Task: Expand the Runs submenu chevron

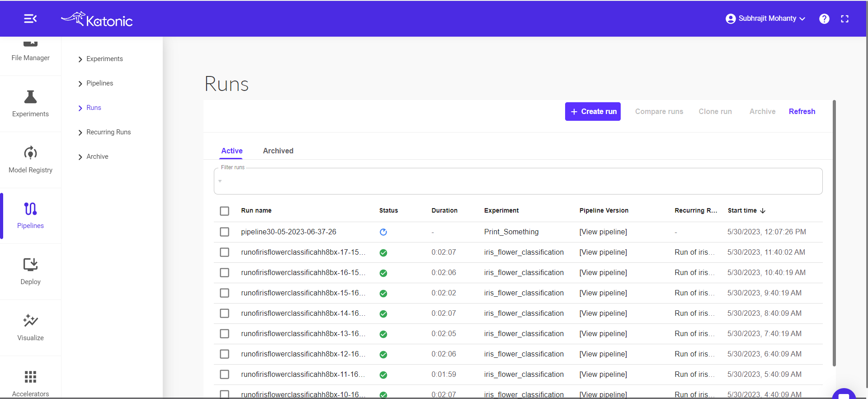Action: coord(80,108)
